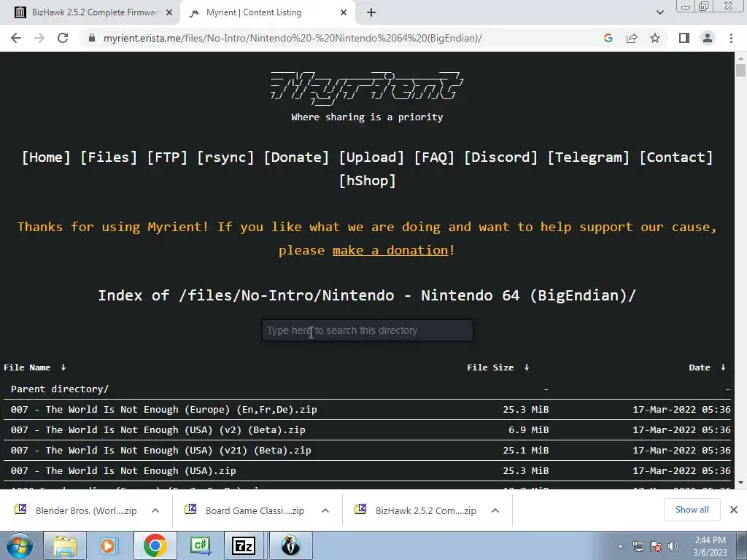This screenshot has height=560, width=747.
Task: Share this page via share icon
Action: pos(632,38)
